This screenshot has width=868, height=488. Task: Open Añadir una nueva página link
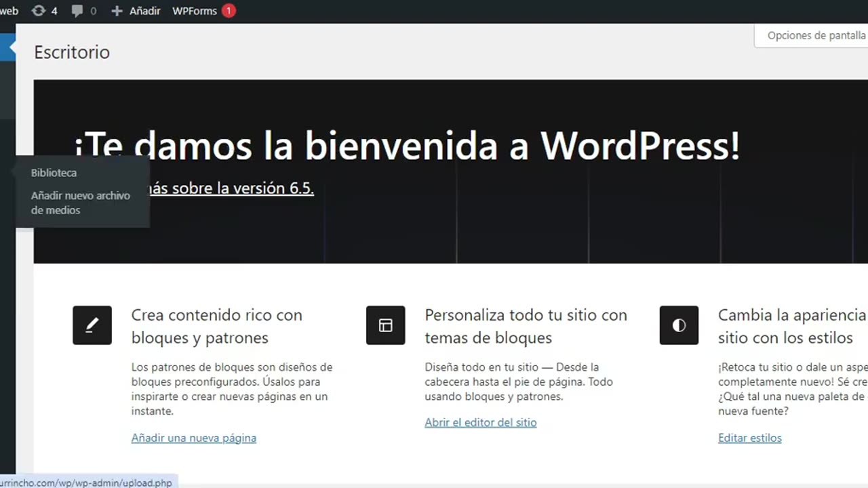tap(194, 438)
